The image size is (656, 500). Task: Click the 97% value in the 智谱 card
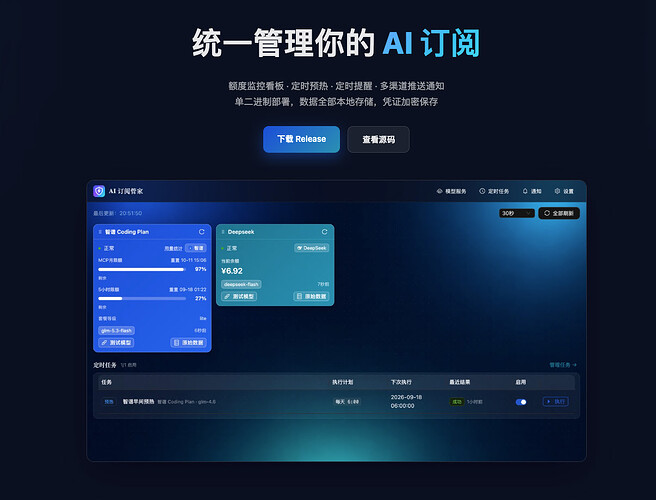pos(201,269)
